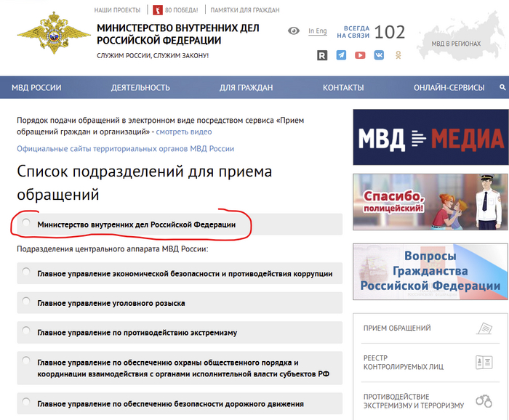Click the document icon next to ПРИЕМ ОБРАЩЕНИЙ
The width and height of the screenshot is (509, 420).
(484, 328)
